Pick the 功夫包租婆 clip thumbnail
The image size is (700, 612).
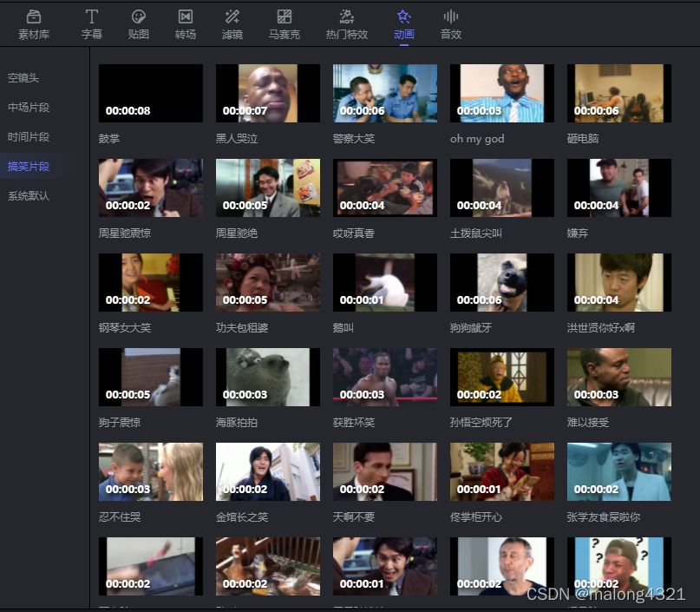[268, 283]
